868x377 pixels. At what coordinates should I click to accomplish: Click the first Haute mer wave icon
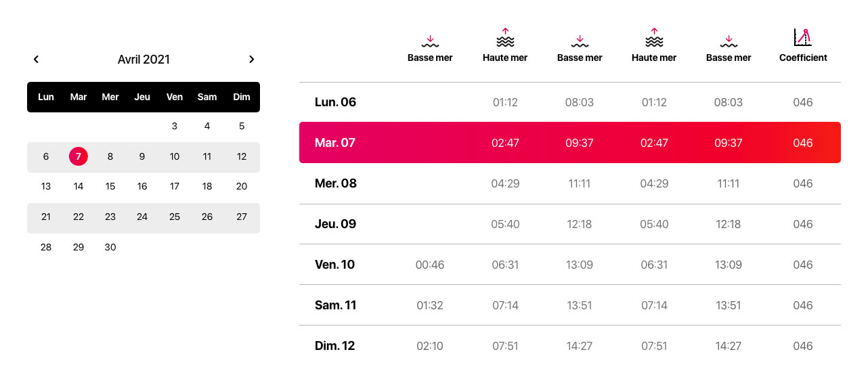click(505, 38)
